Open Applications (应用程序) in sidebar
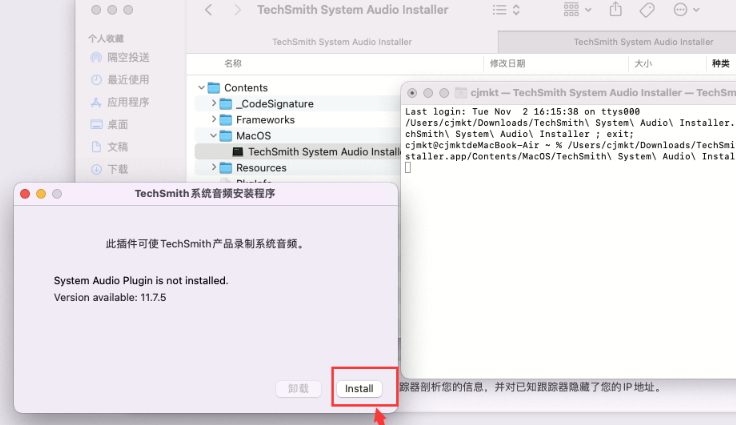736x425 pixels. pyautogui.click(x=127, y=102)
